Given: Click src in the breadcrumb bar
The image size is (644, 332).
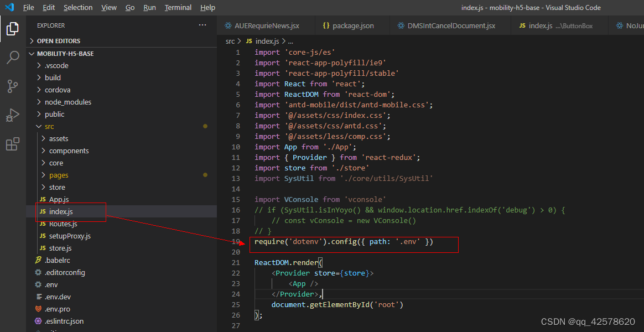Looking at the screenshot, I should coord(230,40).
